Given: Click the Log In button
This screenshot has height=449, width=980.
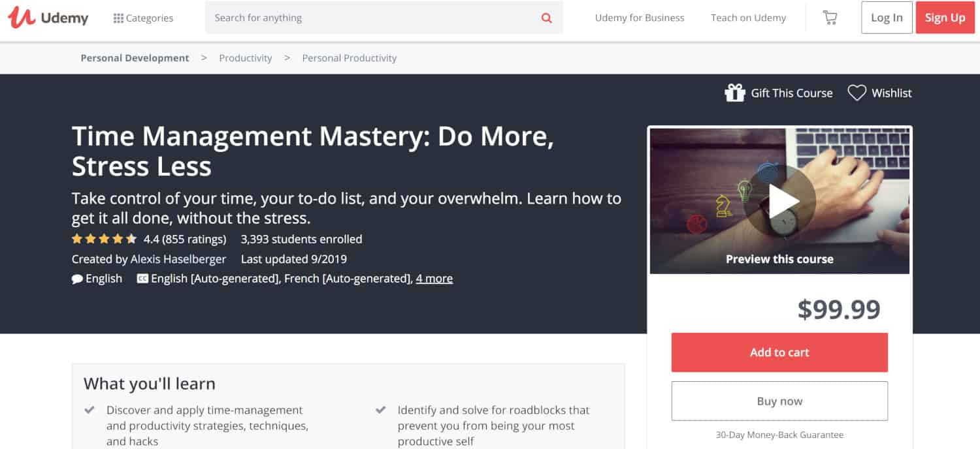Looking at the screenshot, I should click(x=887, y=18).
